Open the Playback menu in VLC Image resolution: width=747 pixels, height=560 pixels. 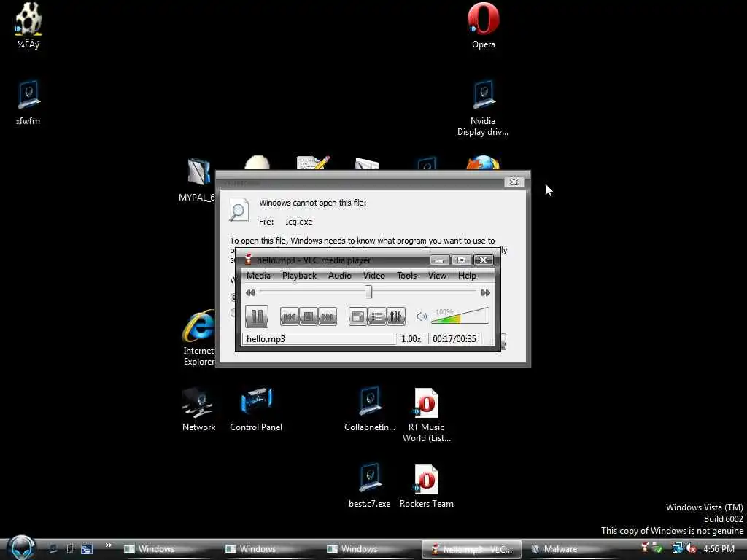coord(299,275)
